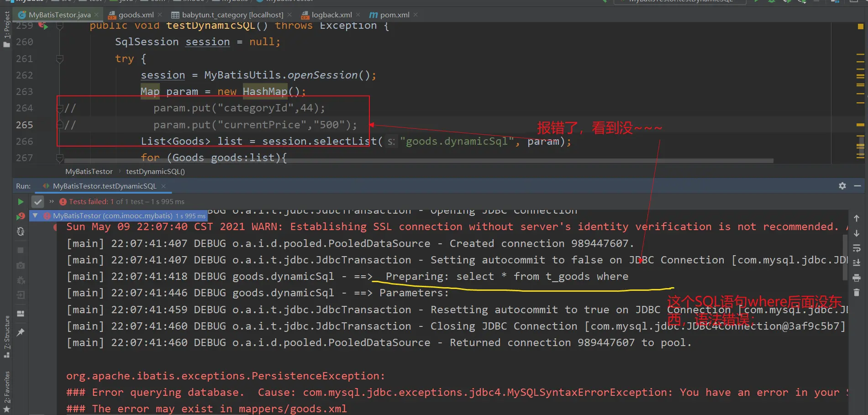Open Run panel settings gear
868x415 pixels.
[842, 186]
